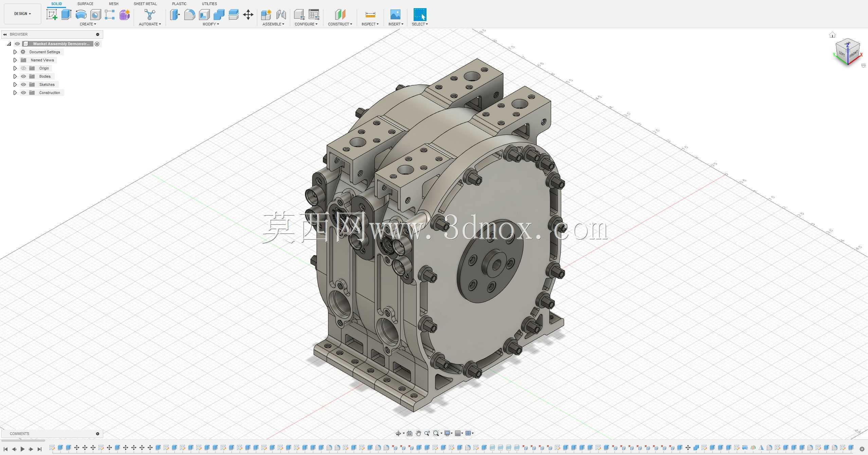Expand the Construction folder
The width and height of the screenshot is (868, 455).
coord(15,93)
